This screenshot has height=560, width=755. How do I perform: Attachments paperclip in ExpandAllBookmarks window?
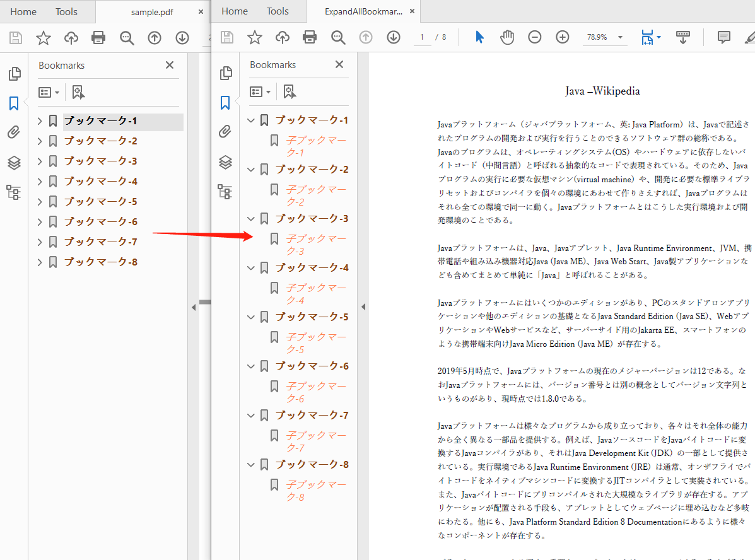point(225,131)
